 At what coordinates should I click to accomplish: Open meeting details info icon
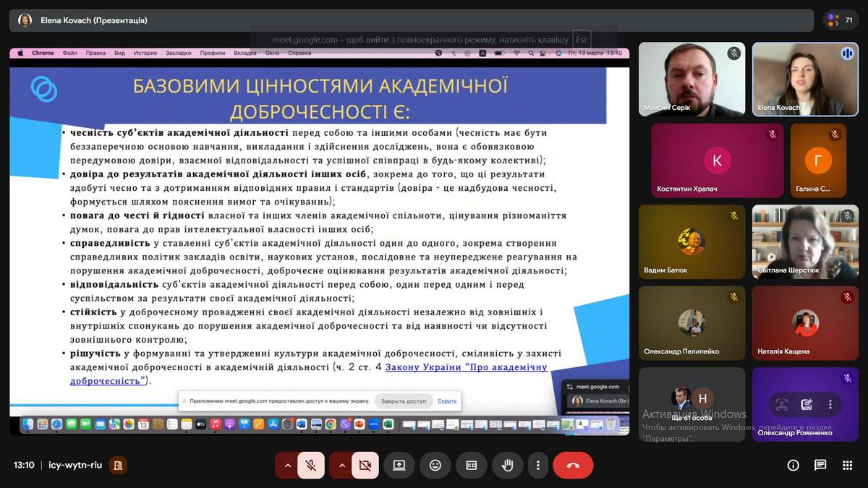(793, 465)
